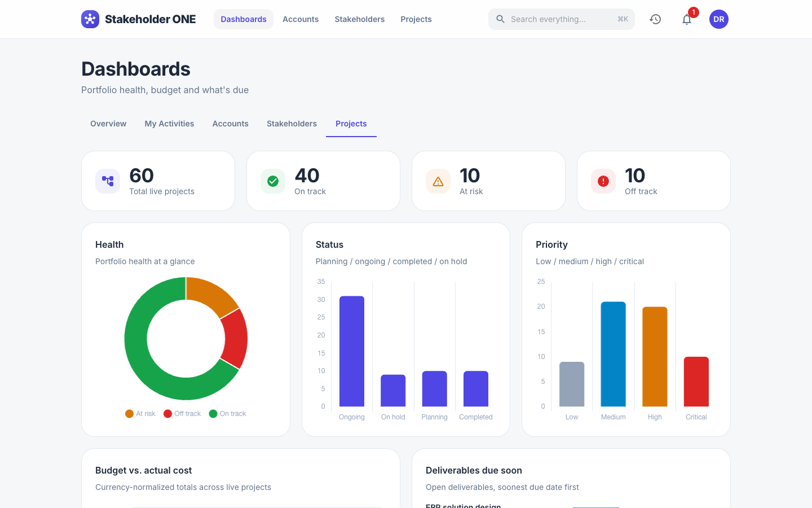Click the High bar in Priority chart
812x508 pixels.
655,357
